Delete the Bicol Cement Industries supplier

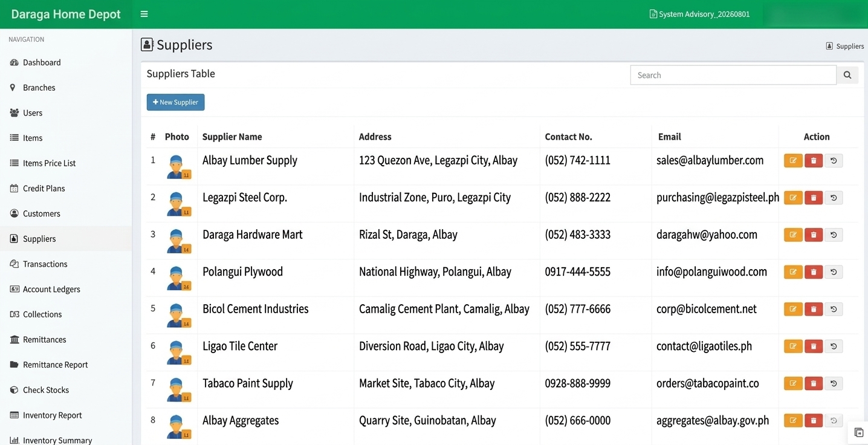[x=814, y=309]
